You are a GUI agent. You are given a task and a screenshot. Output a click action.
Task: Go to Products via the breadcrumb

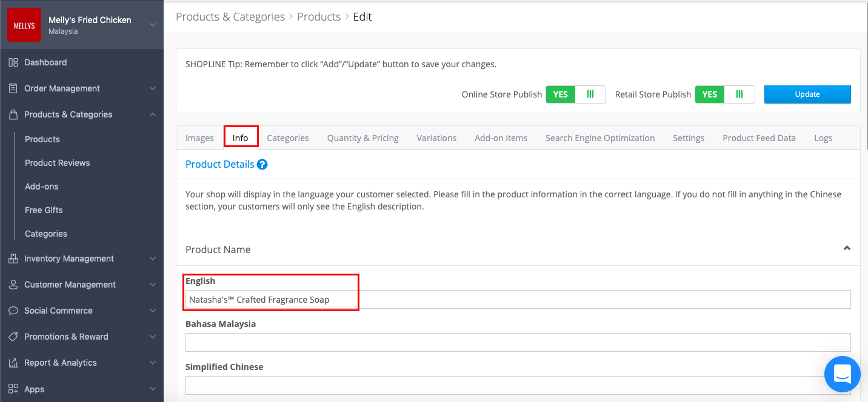pyautogui.click(x=319, y=16)
